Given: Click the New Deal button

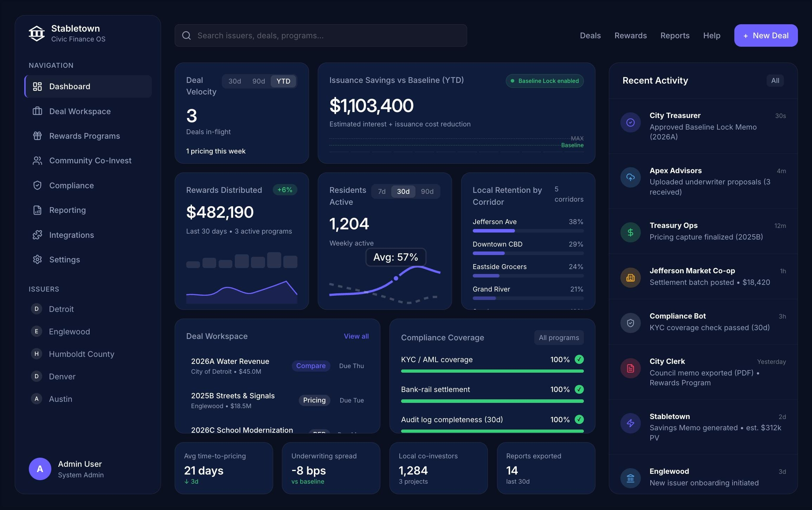Looking at the screenshot, I should point(766,35).
